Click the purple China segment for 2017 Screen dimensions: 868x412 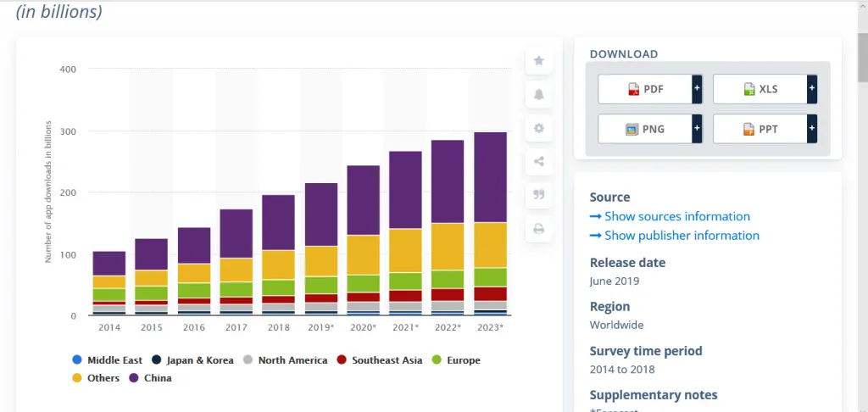click(x=236, y=234)
